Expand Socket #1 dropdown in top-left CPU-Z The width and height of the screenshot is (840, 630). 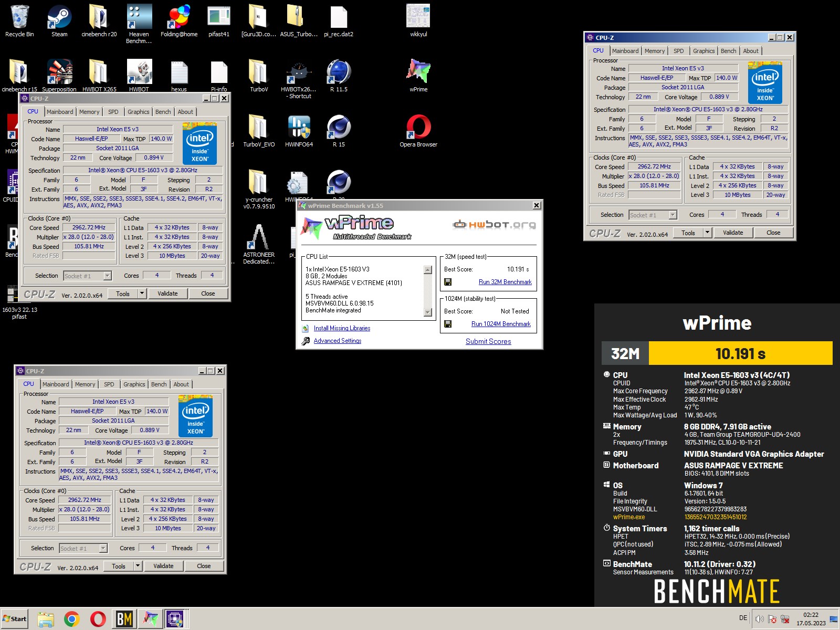(108, 276)
